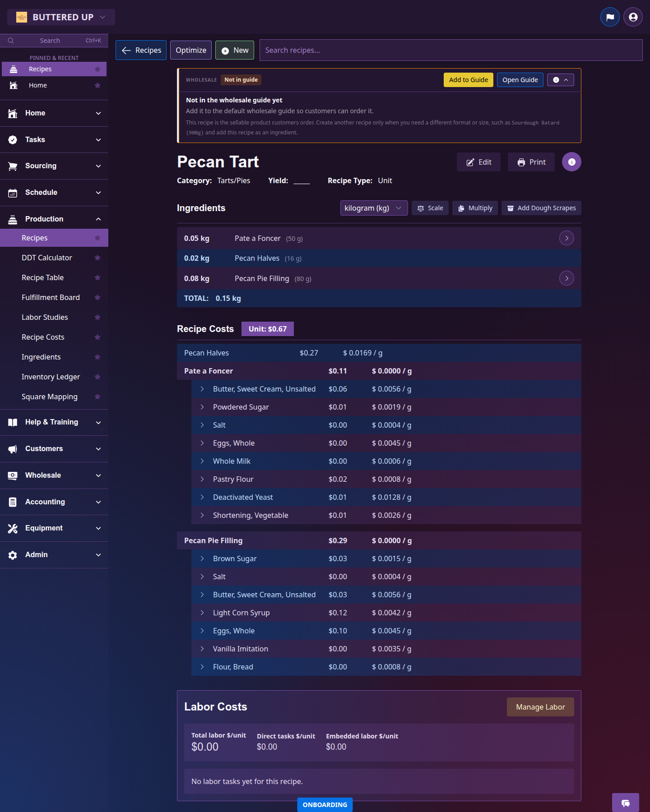This screenshot has height=812, width=650.
Task: Toggle star for Inventory Ledger
Action: click(x=97, y=377)
